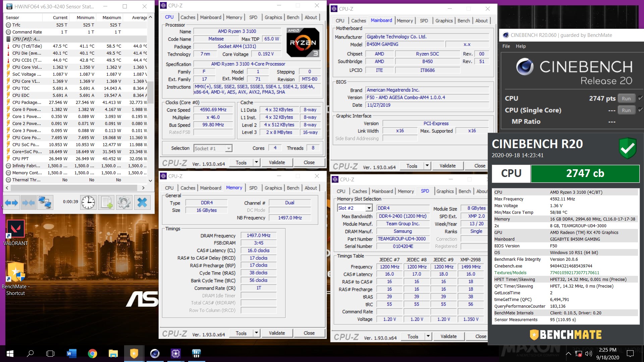Show hidden system tray icons
This screenshot has width=644, height=362.
[x=568, y=354]
